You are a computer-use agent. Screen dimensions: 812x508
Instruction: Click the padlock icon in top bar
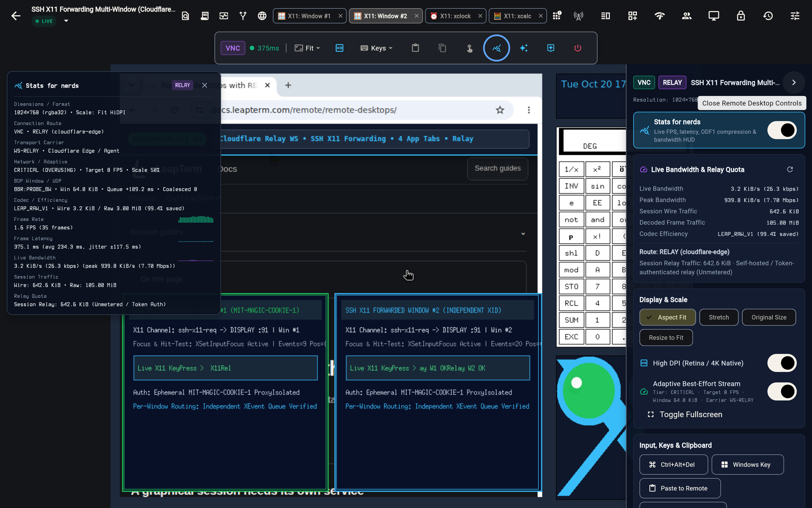[x=741, y=16]
